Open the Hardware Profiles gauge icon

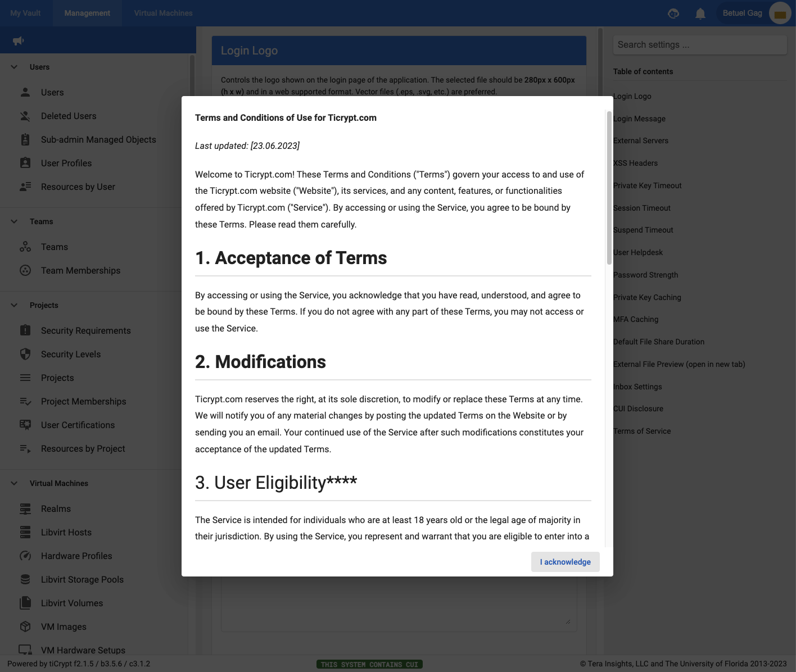(25, 556)
